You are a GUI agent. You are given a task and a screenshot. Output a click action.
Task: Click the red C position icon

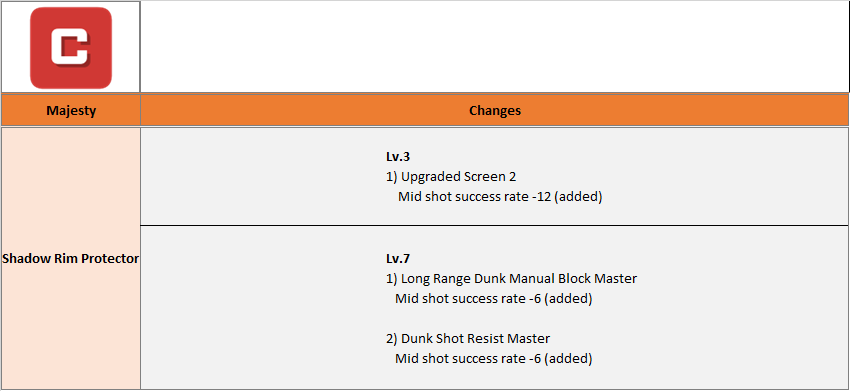[x=71, y=48]
